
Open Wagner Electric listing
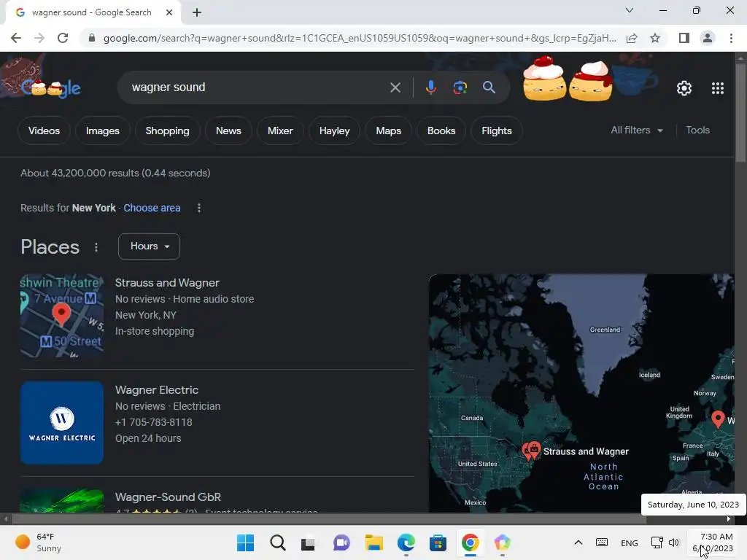pyautogui.click(x=157, y=390)
